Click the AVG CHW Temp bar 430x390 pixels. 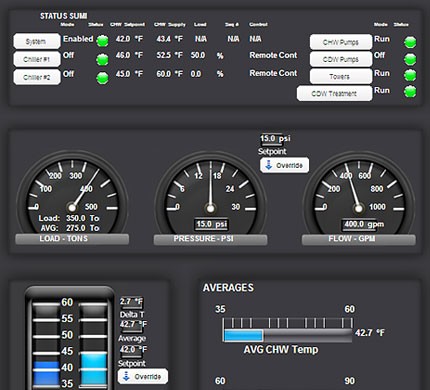(x=288, y=335)
